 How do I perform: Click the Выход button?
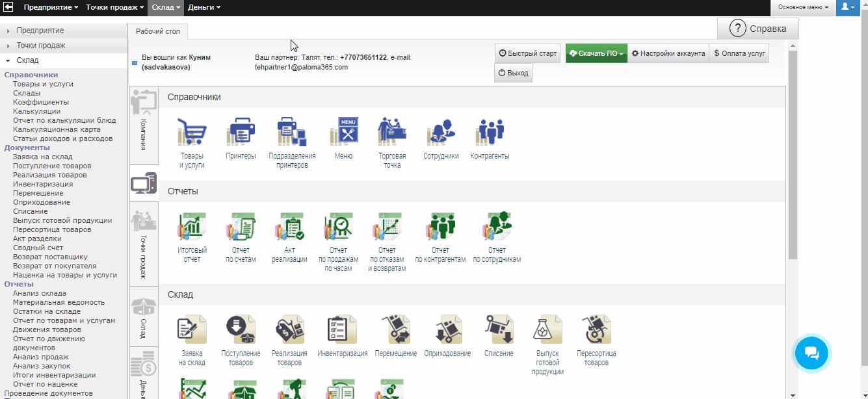point(514,73)
